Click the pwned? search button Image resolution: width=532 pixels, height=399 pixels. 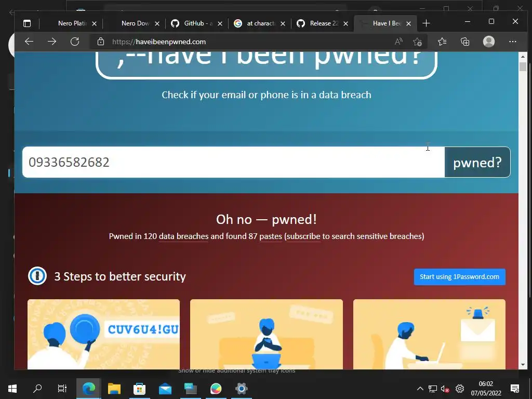tap(477, 162)
